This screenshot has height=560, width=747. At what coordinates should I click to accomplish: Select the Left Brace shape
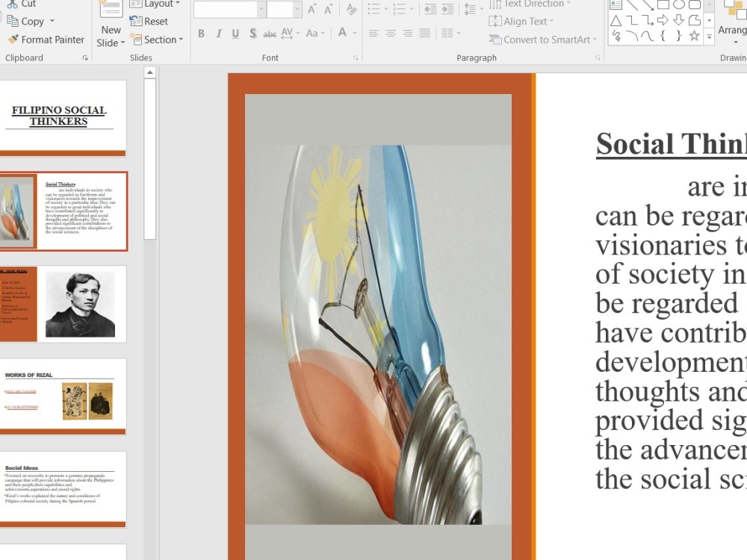click(663, 36)
